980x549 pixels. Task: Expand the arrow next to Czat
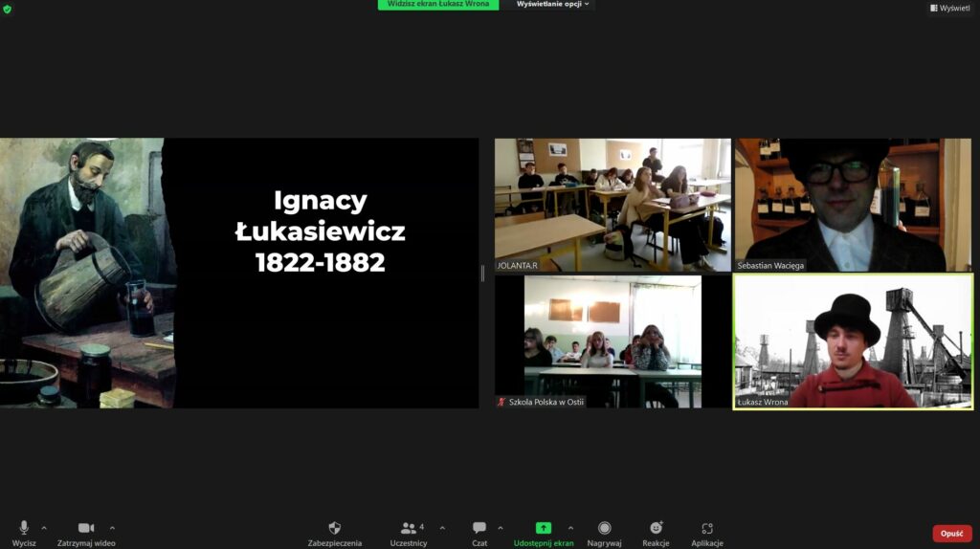point(502,528)
